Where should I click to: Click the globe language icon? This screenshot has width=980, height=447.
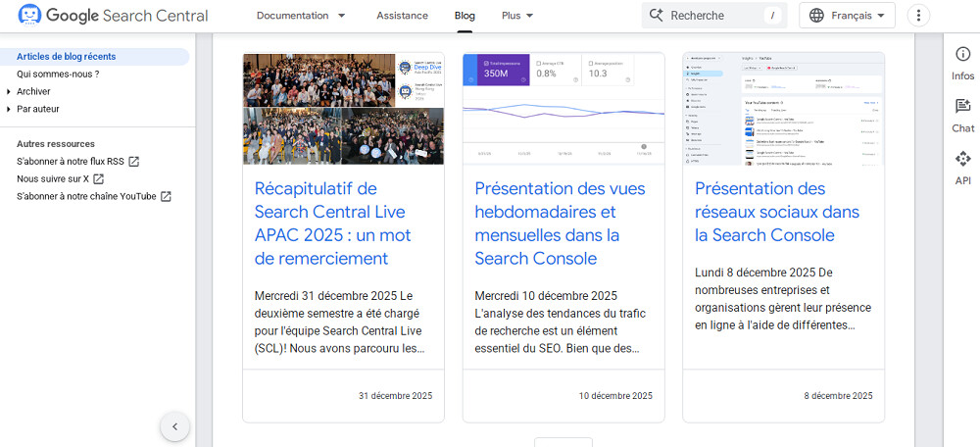816,16
